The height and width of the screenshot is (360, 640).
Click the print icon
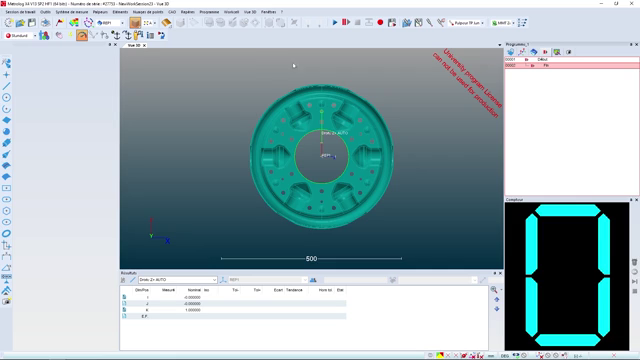[45, 23]
